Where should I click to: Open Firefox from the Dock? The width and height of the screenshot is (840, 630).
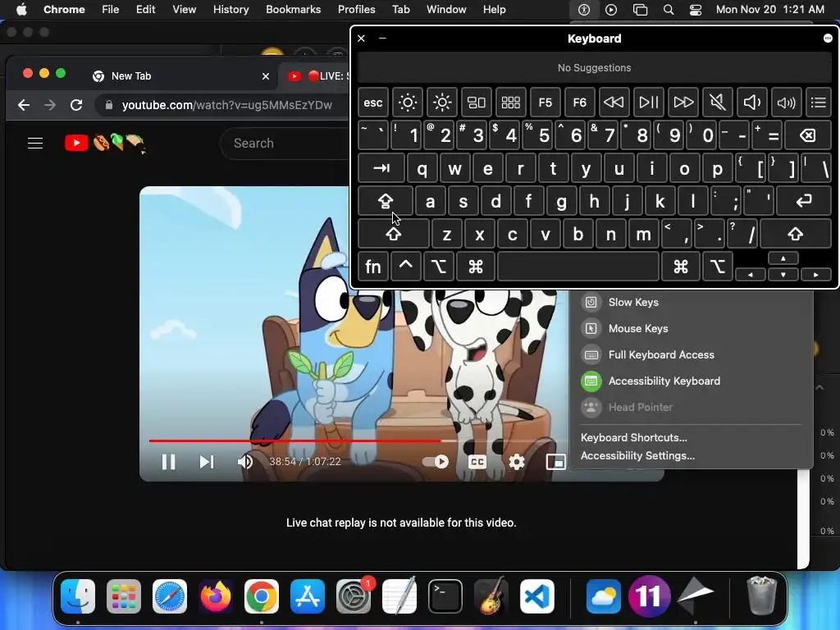point(216,596)
